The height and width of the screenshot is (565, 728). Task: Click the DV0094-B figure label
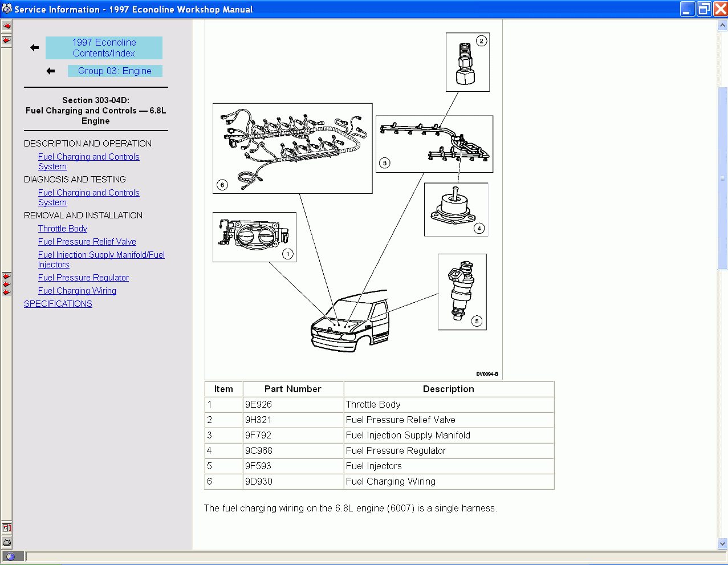tap(487, 374)
